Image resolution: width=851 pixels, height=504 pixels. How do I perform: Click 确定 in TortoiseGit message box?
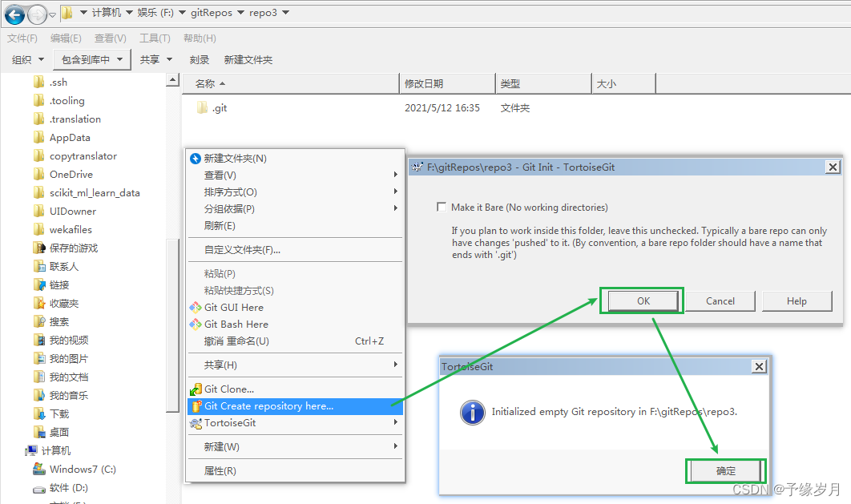point(726,471)
